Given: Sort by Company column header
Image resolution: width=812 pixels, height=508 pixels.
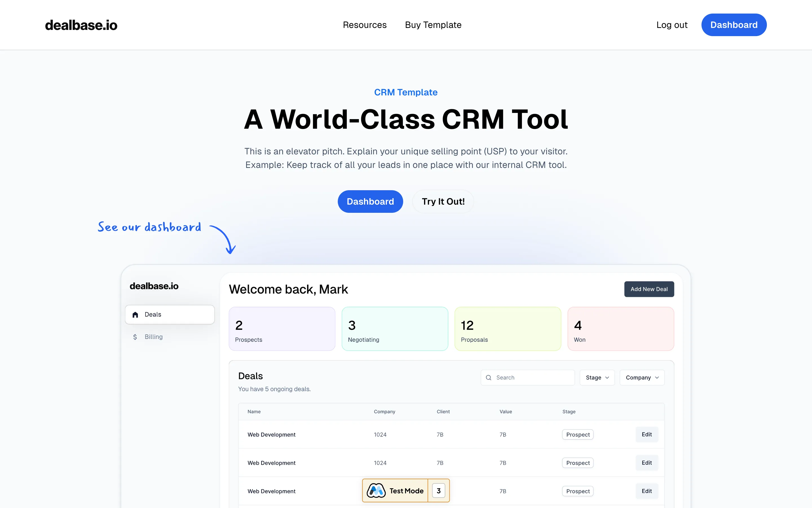Looking at the screenshot, I should 385,411.
